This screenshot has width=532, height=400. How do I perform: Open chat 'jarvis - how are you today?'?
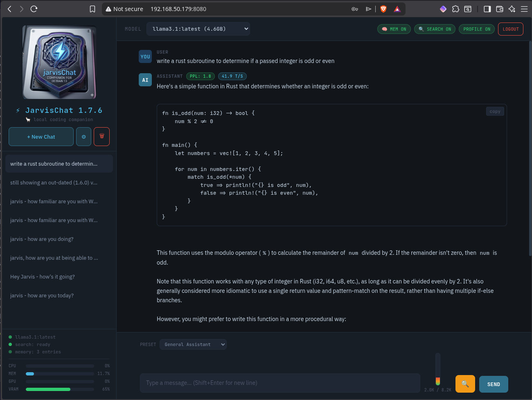pyautogui.click(x=59, y=295)
